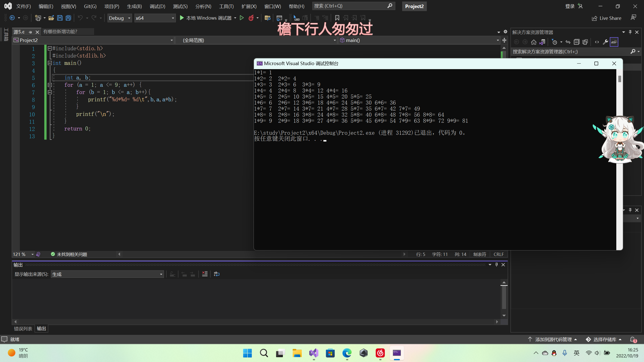Click the Live Share button
This screenshot has width=644, height=362.
pos(607,18)
